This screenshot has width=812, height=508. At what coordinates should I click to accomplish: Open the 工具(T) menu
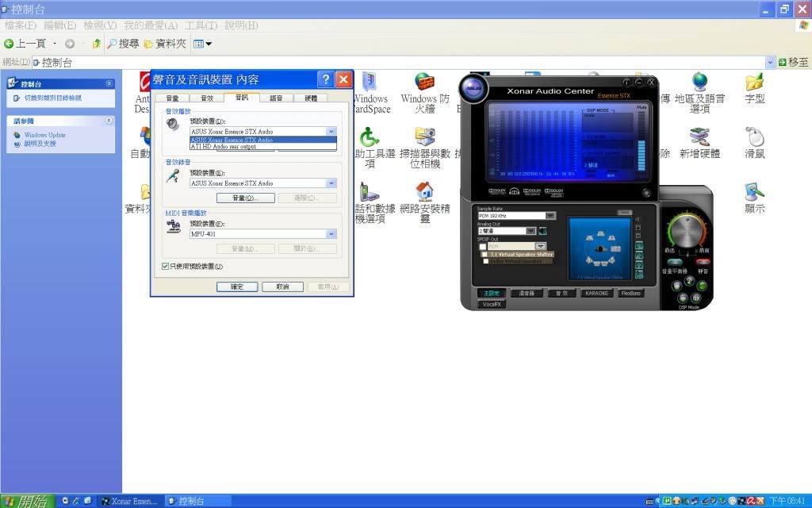[201, 25]
